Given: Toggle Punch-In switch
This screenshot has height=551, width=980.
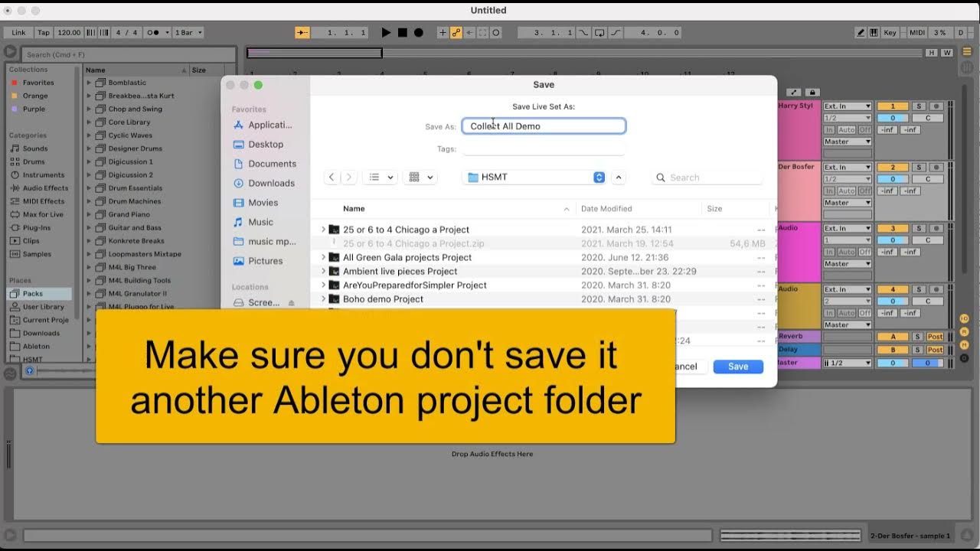Looking at the screenshot, I should pos(583,33).
